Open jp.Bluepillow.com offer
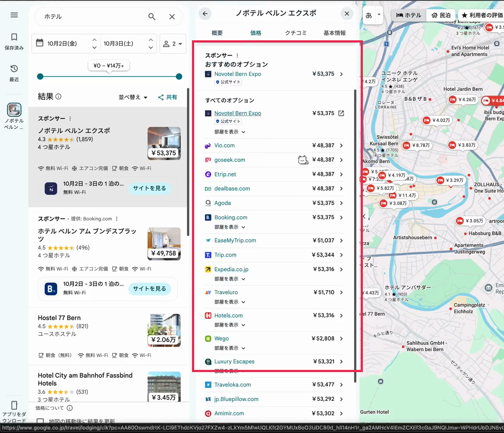The width and height of the screenshot is (504, 433). [x=274, y=399]
